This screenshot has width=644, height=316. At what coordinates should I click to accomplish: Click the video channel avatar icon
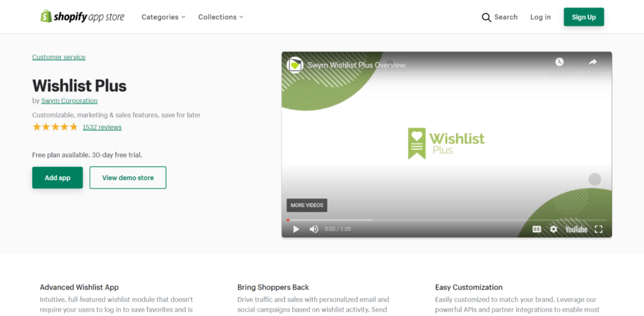tap(294, 65)
